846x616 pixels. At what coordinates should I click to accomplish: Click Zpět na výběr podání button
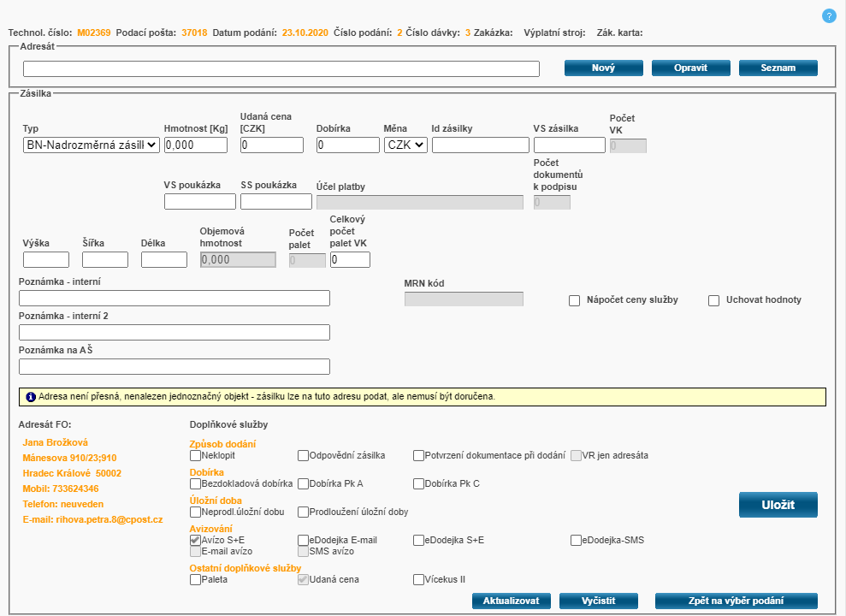pyautogui.click(x=736, y=601)
